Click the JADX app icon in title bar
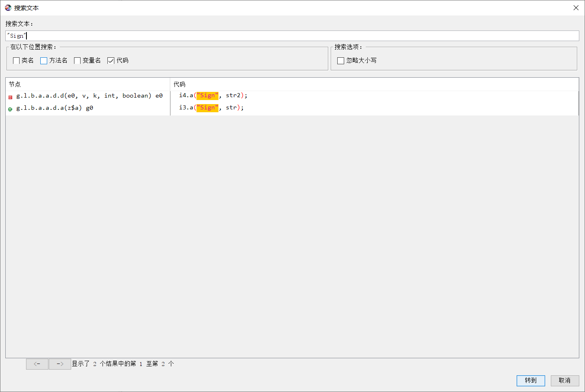The image size is (585, 392). (x=8, y=8)
